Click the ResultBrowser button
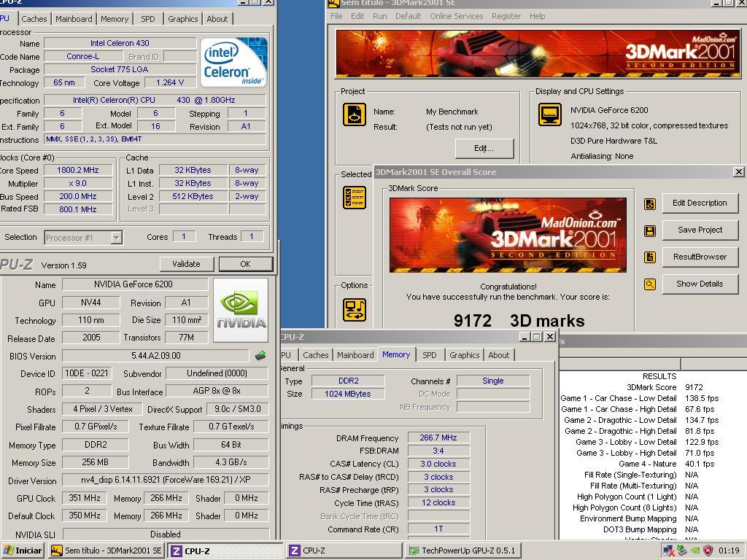The width and height of the screenshot is (747, 560). pos(700,257)
